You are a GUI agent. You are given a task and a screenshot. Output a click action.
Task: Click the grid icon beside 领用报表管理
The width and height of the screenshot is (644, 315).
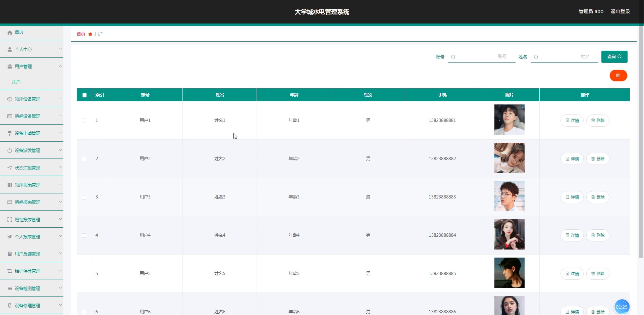point(10,185)
